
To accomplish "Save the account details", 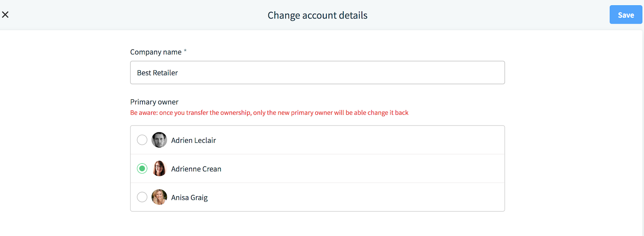I will pyautogui.click(x=626, y=15).
